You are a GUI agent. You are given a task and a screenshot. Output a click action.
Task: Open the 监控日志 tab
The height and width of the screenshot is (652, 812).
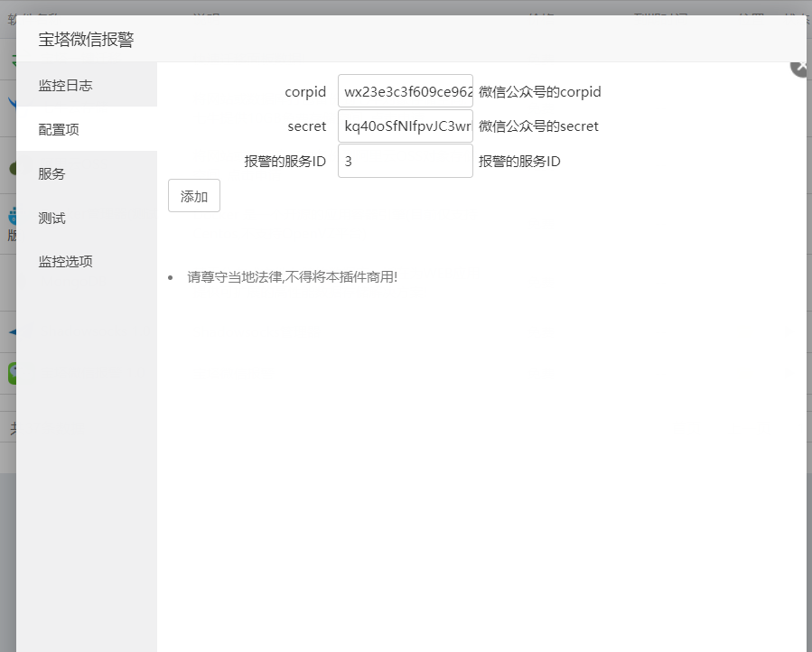coord(87,85)
